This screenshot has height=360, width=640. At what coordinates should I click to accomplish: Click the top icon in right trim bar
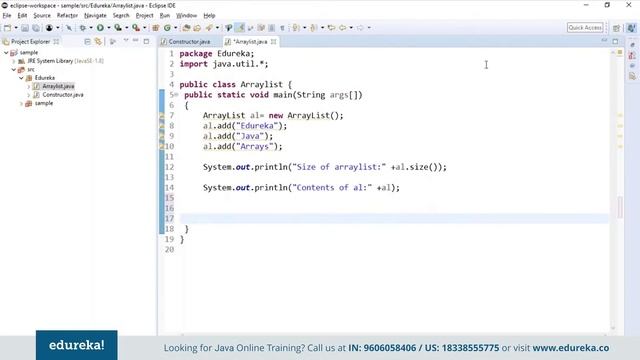click(632, 45)
